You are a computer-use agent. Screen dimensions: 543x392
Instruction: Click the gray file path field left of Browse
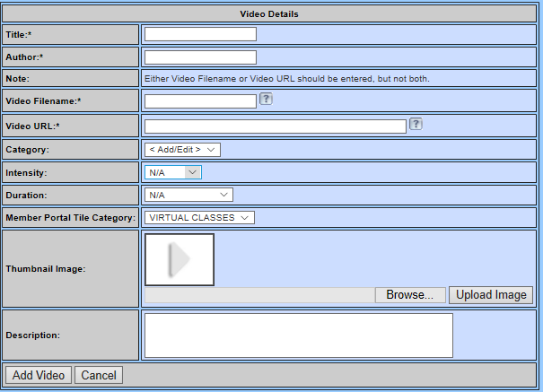coord(258,295)
